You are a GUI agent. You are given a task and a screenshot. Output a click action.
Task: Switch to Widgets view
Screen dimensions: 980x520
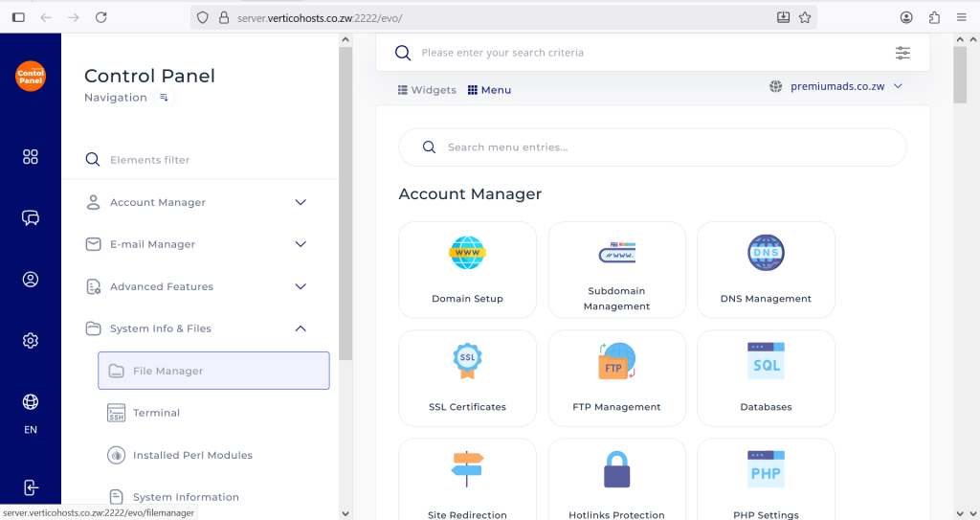coord(427,90)
